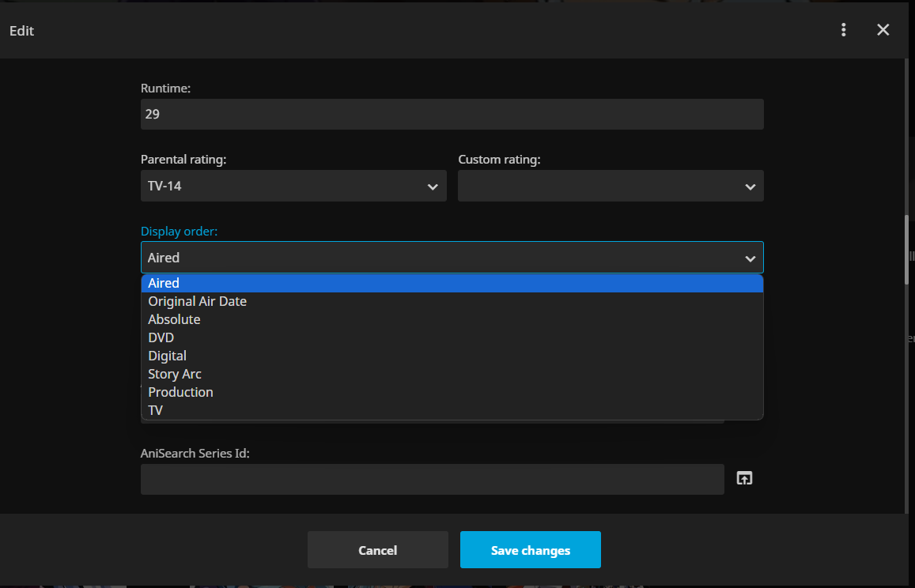Select Aired from display order list

[x=164, y=283]
